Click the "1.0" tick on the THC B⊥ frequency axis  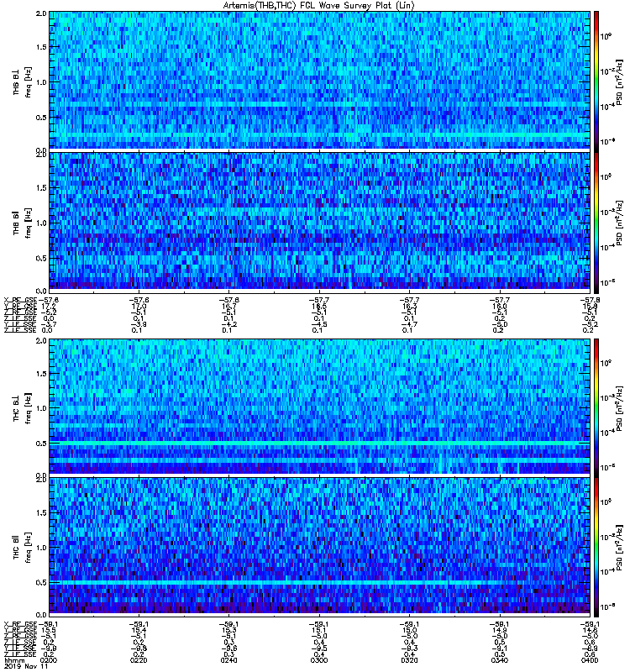tap(41, 408)
